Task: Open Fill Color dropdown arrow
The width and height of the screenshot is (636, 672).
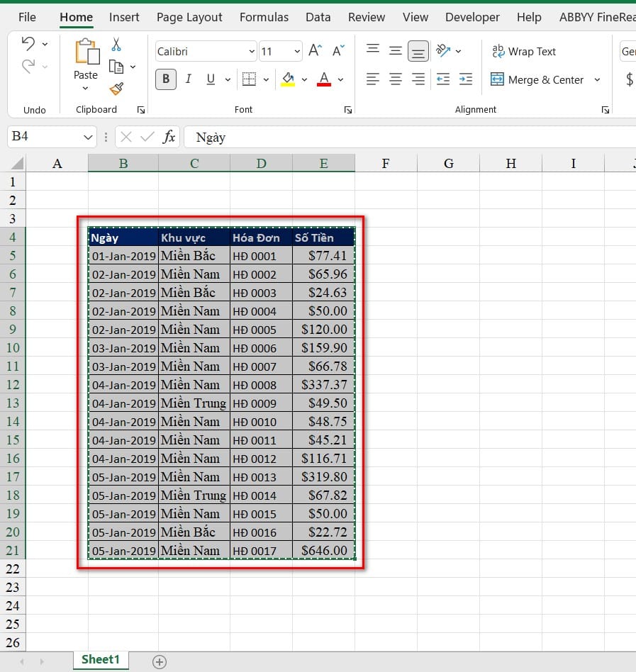Action: point(304,79)
